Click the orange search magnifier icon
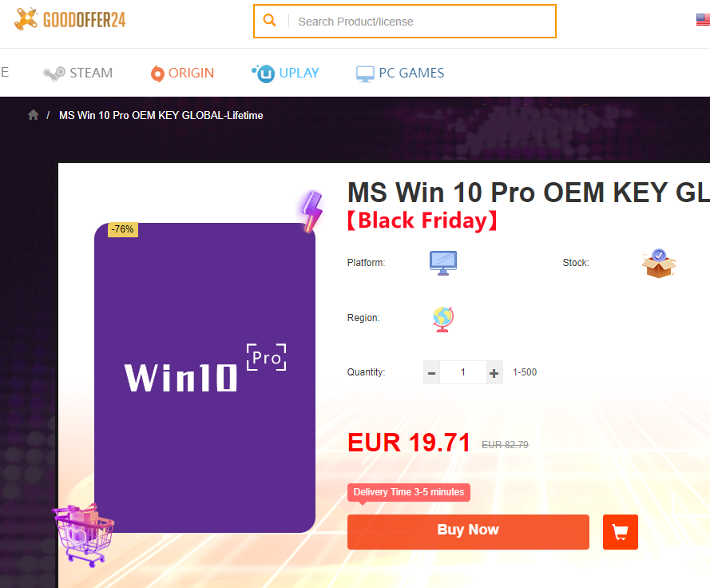 coord(269,21)
